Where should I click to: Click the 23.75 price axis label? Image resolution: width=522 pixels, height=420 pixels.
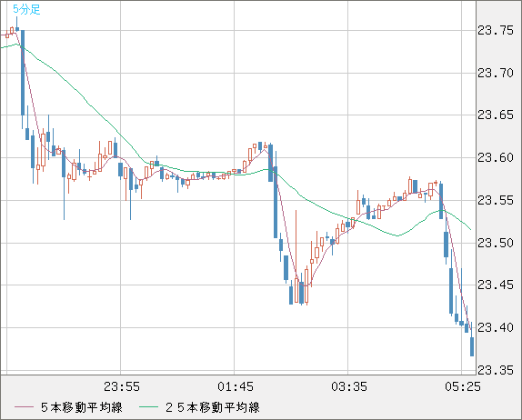pyautogui.click(x=496, y=31)
